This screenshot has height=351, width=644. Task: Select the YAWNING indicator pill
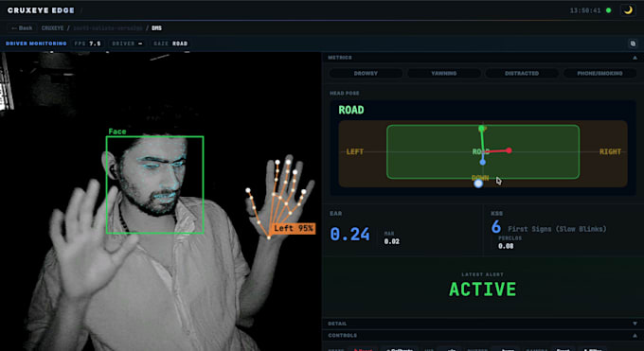coord(444,73)
